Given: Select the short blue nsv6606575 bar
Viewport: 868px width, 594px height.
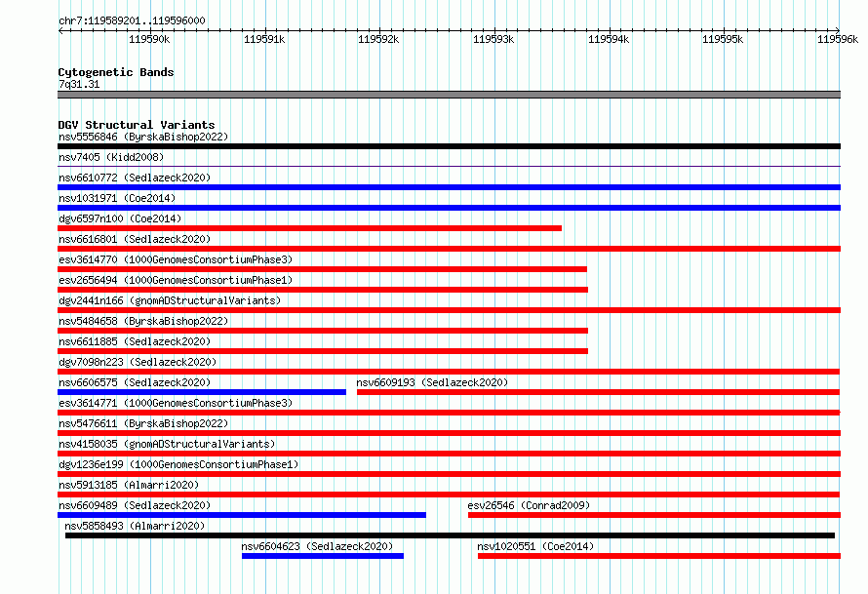Looking at the screenshot, I should tap(202, 392).
